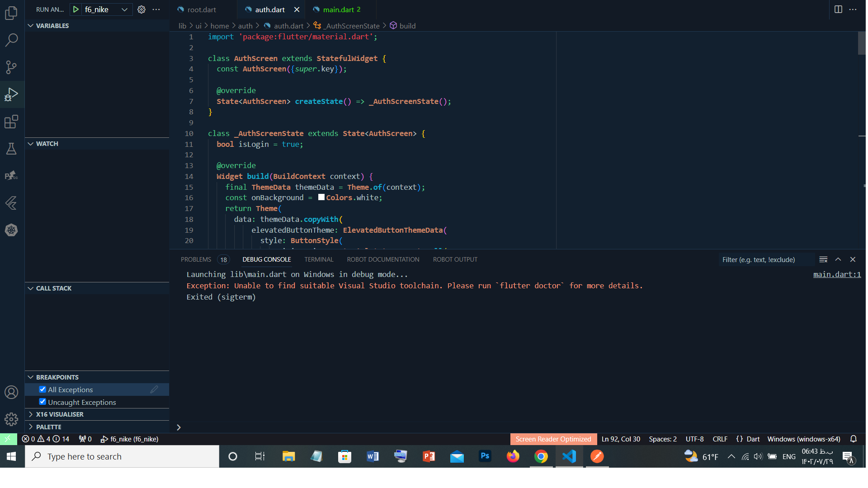Open launch.json via debug gear icon
Image resolution: width=868 pixels, height=488 pixels.
(142, 9)
